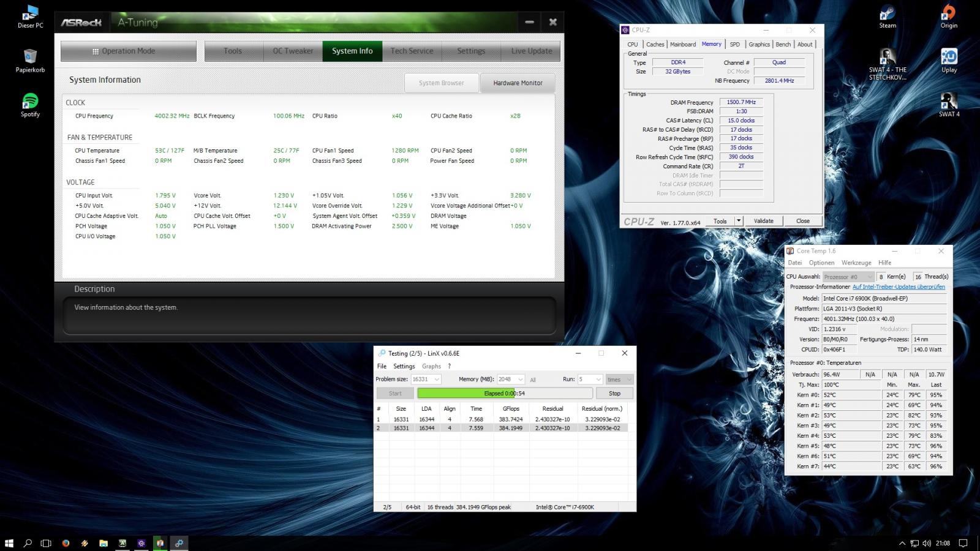The height and width of the screenshot is (551, 980).
Task: Open the times unit dropdown in LinX
Action: click(x=619, y=380)
